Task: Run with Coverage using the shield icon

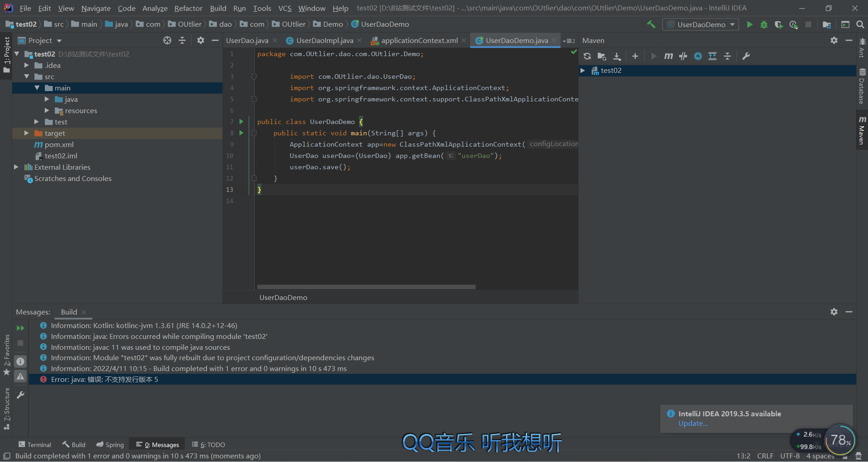Action: 778,24
